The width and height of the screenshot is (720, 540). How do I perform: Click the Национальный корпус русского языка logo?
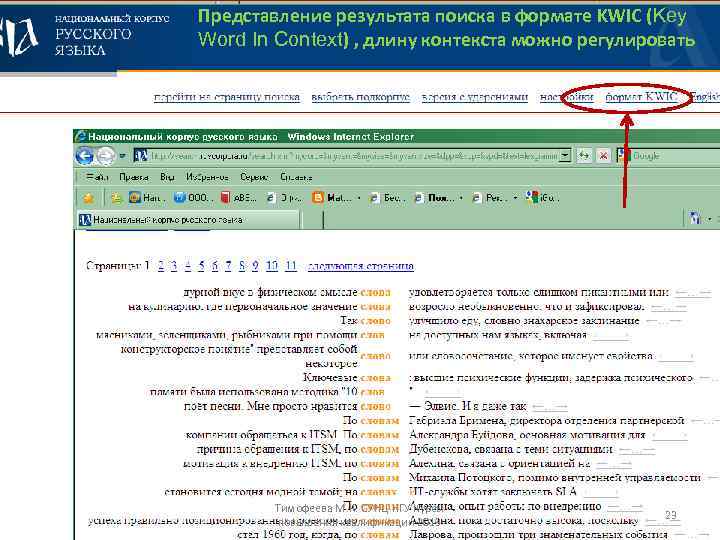[85, 35]
